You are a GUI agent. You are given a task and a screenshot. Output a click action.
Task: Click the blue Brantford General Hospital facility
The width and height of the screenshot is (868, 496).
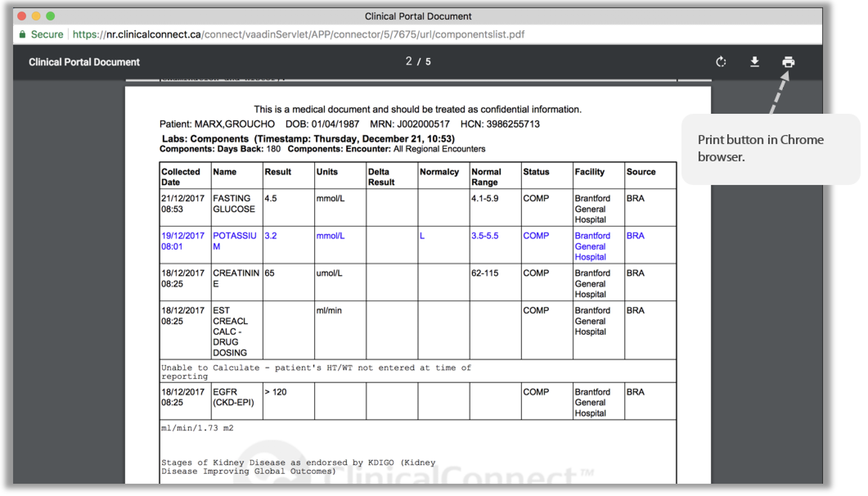click(592, 246)
